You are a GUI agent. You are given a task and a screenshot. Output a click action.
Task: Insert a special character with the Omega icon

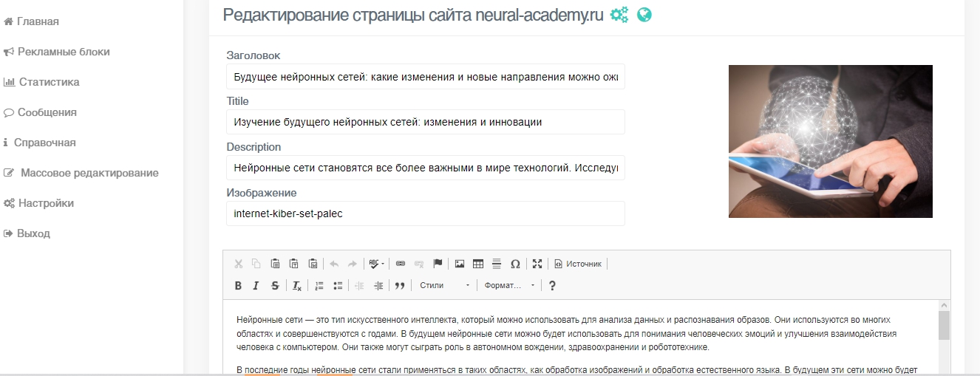pyautogui.click(x=515, y=264)
